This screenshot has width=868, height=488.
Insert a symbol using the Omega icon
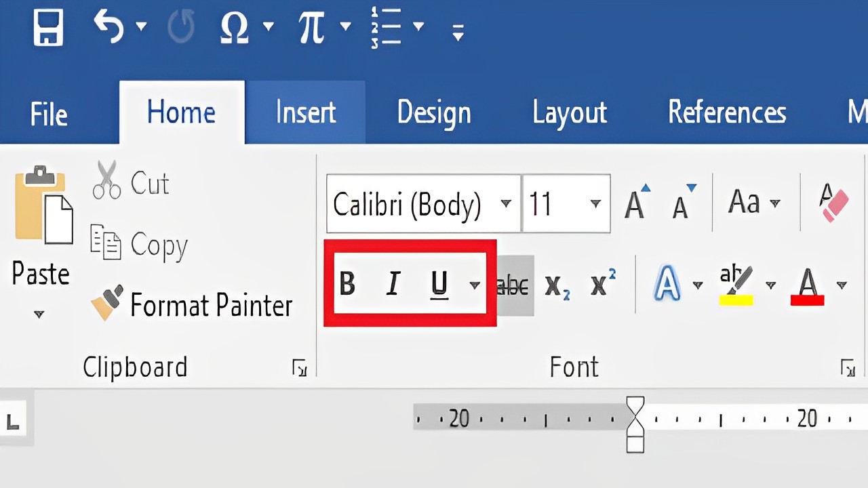(x=235, y=28)
